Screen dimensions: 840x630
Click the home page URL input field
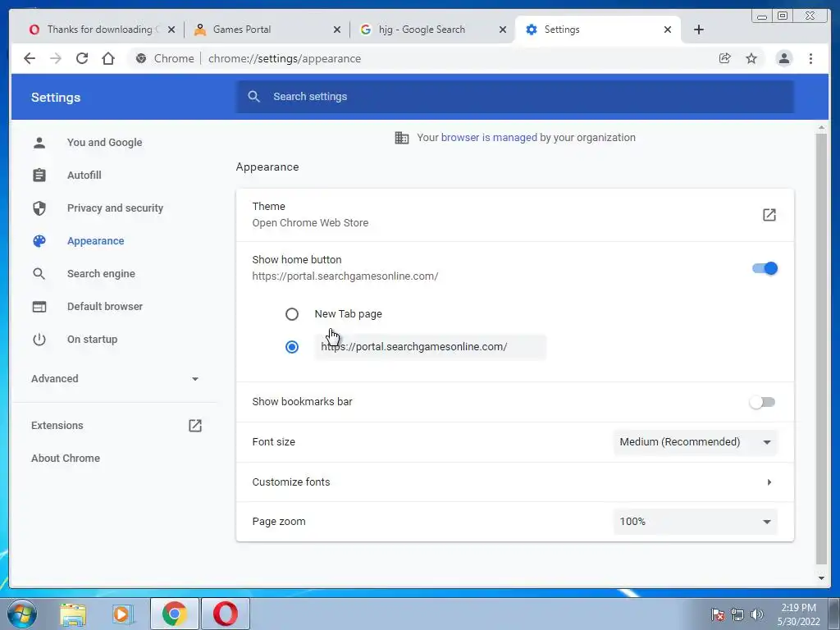430,347
